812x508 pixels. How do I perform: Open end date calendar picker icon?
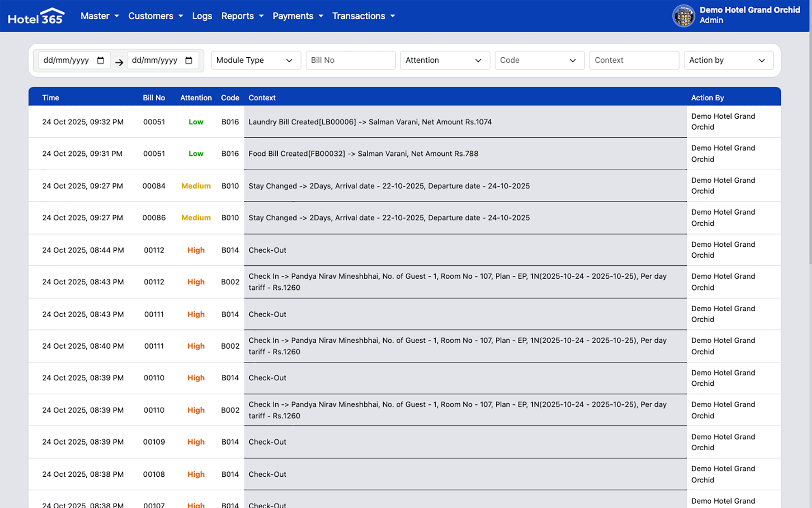click(189, 61)
